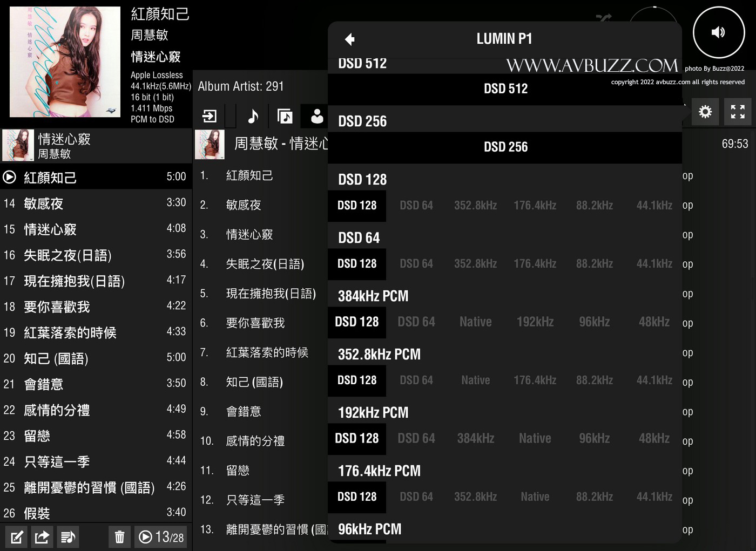Share the playlist using share icon
Viewport: 756px width, 551px height.
[42, 537]
